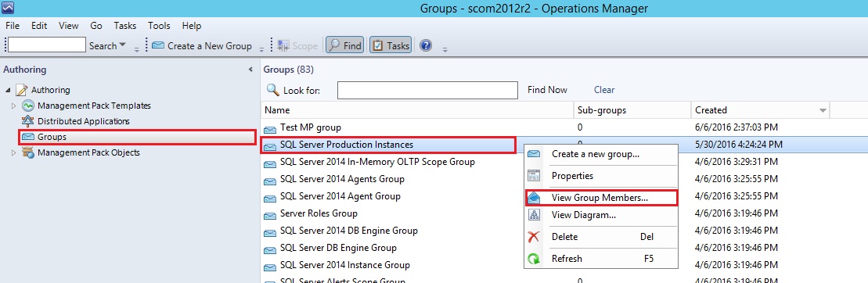Select Server Roles Group row
Screen dimensions: 868x283
coord(319,213)
